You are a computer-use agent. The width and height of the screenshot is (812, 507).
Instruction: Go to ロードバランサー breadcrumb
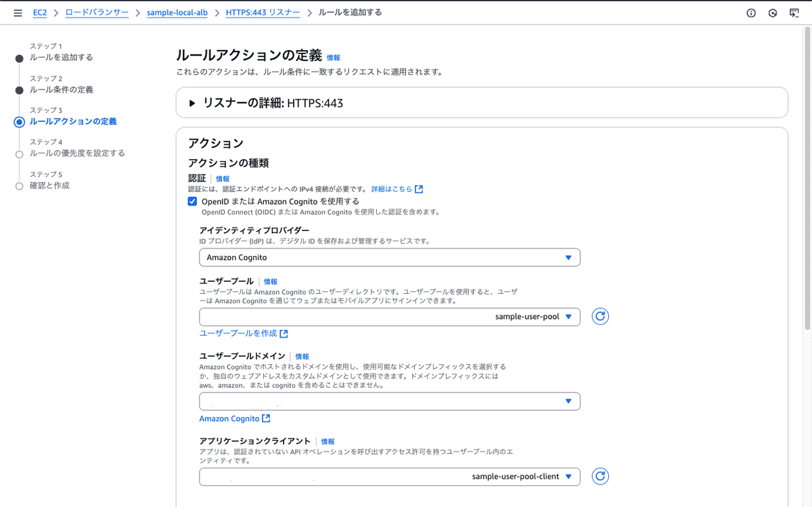pyautogui.click(x=97, y=13)
